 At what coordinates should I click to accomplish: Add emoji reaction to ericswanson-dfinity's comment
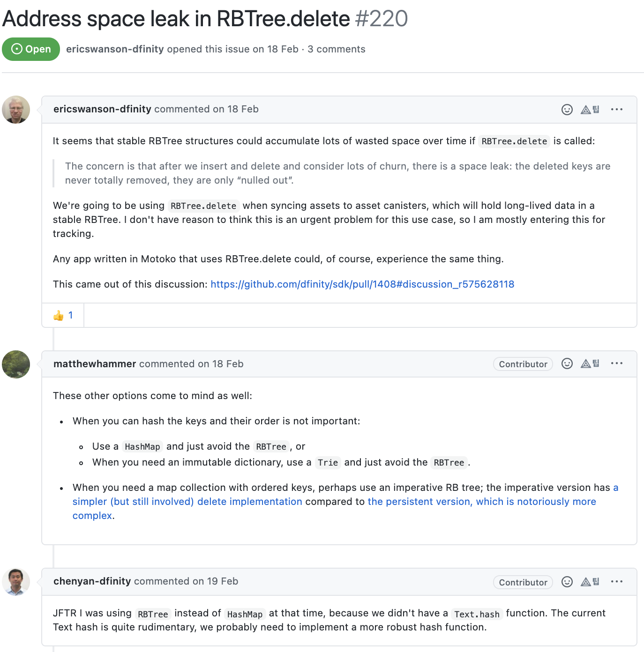(x=567, y=110)
